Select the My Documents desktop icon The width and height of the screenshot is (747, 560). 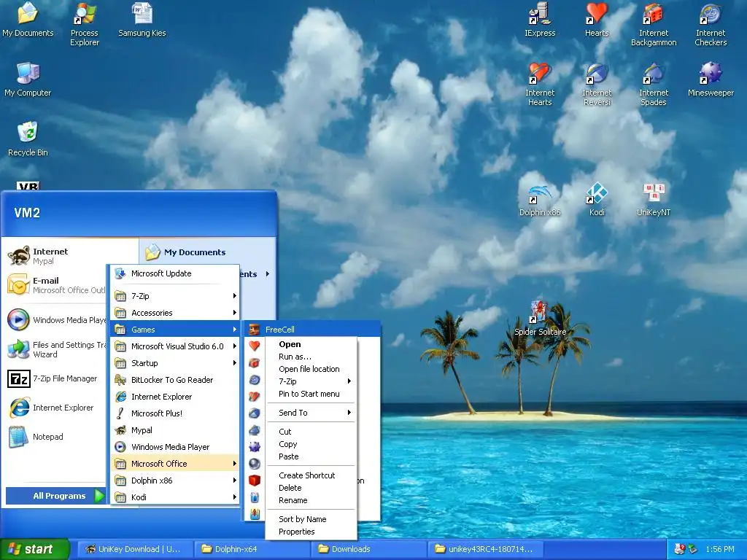coord(28,20)
